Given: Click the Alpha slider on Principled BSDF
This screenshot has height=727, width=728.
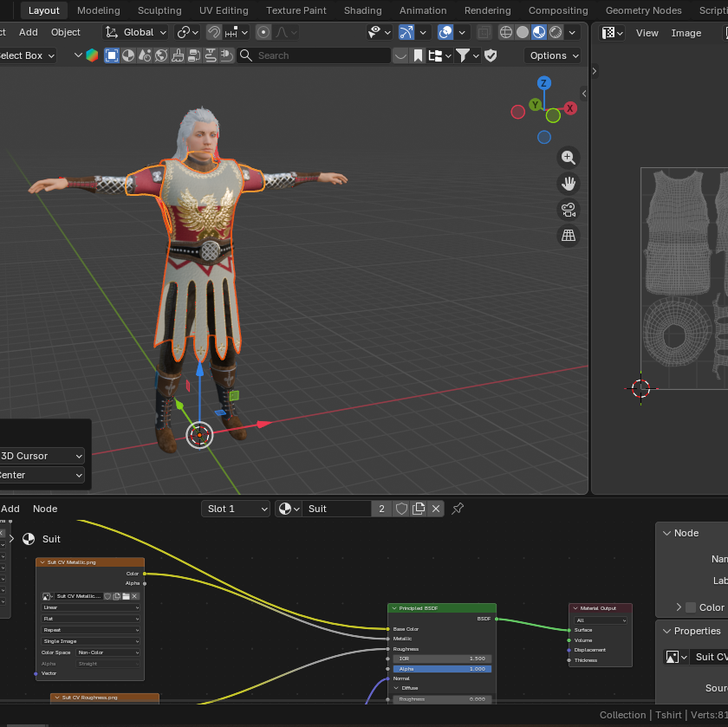Looking at the screenshot, I should [x=442, y=669].
